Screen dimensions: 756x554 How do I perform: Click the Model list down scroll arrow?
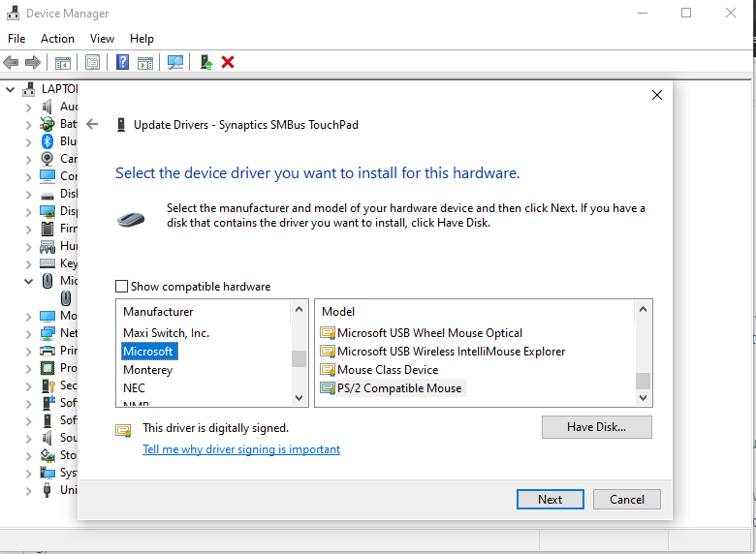pyautogui.click(x=643, y=398)
